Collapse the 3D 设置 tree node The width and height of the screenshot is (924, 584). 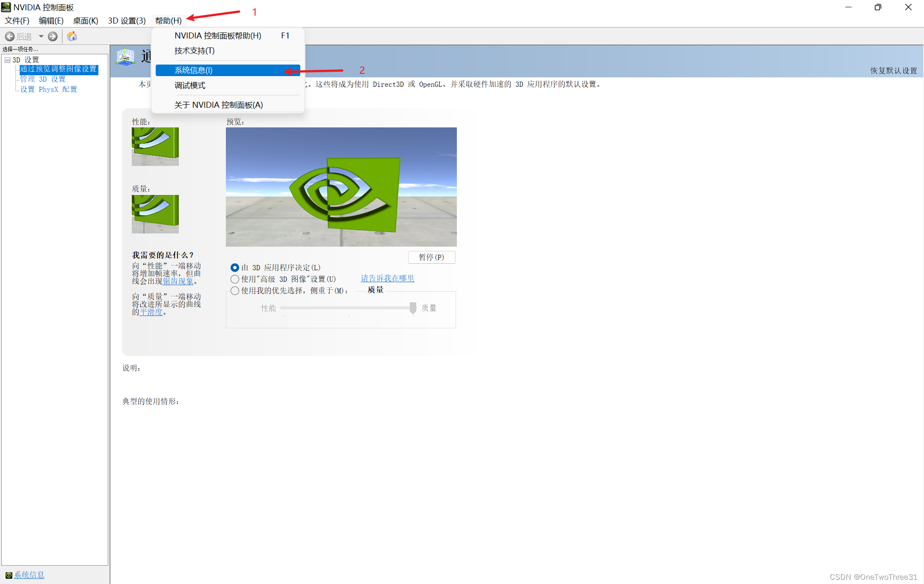pos(8,60)
